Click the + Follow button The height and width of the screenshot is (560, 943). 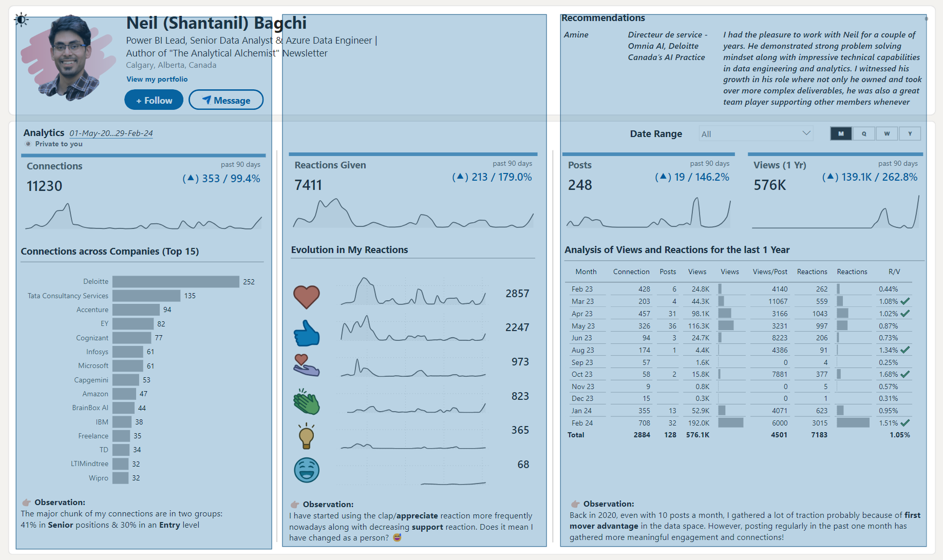pos(154,100)
